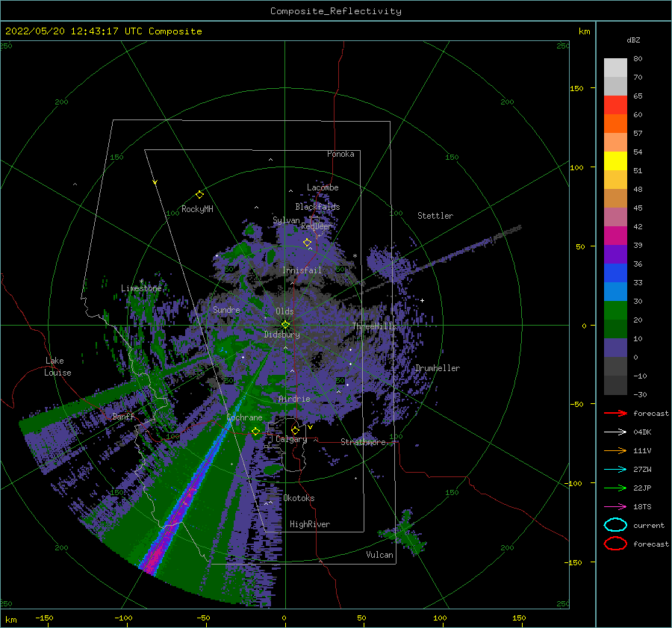
Task: Select the light gray 70-80 dBZ swatch
Action: (615, 68)
